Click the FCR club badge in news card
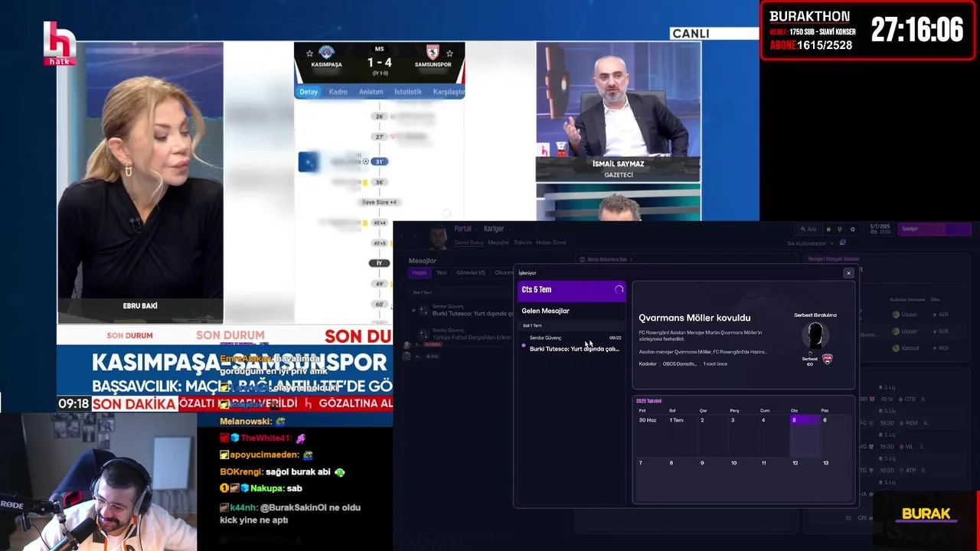 point(827,358)
